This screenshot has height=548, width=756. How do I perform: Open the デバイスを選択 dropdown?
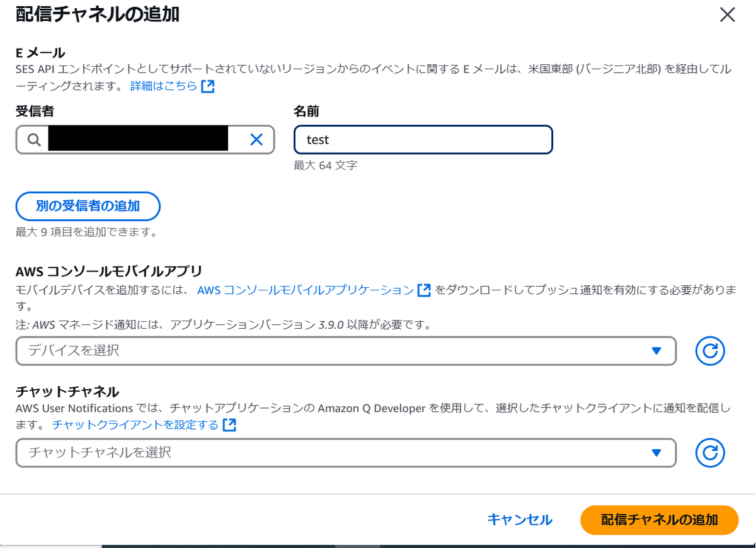click(346, 351)
